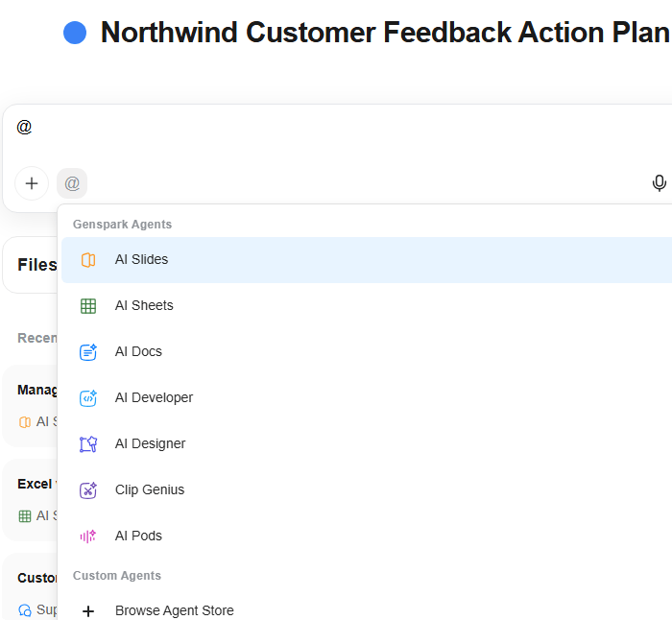Select AI Slides from agent list
The image size is (672, 620).
[x=367, y=260]
